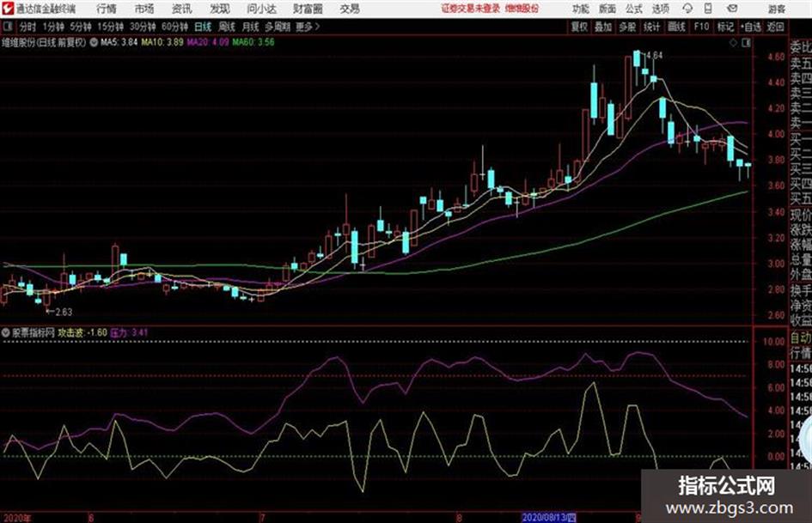Viewport: 812px width, 523px height.
Task: Click the 4.64 high price label
Action: 654,55
